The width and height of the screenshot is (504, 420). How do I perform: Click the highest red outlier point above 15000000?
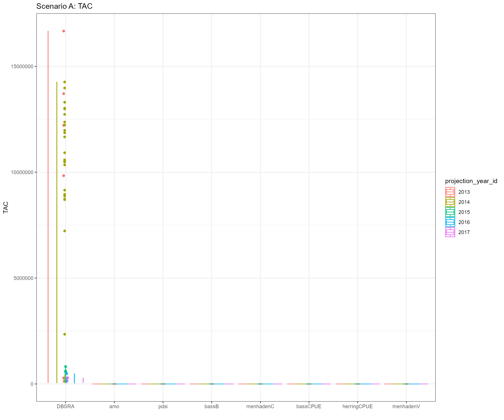tap(64, 31)
